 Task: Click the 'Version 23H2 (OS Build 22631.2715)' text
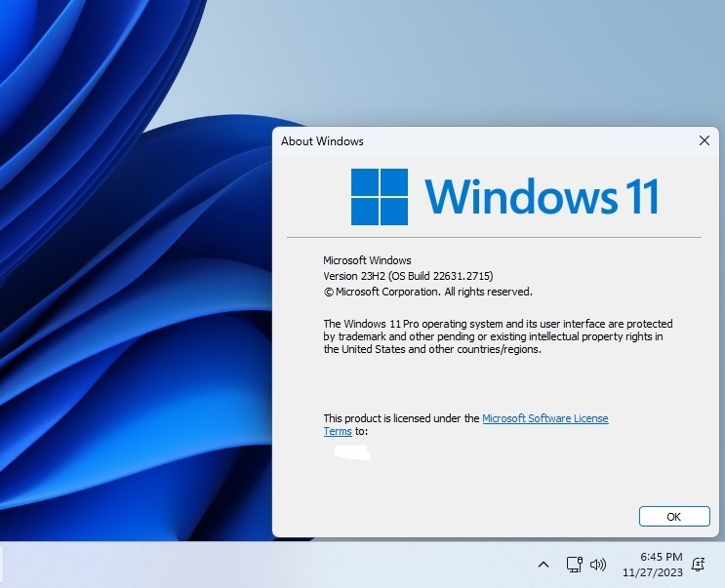pyautogui.click(x=408, y=276)
